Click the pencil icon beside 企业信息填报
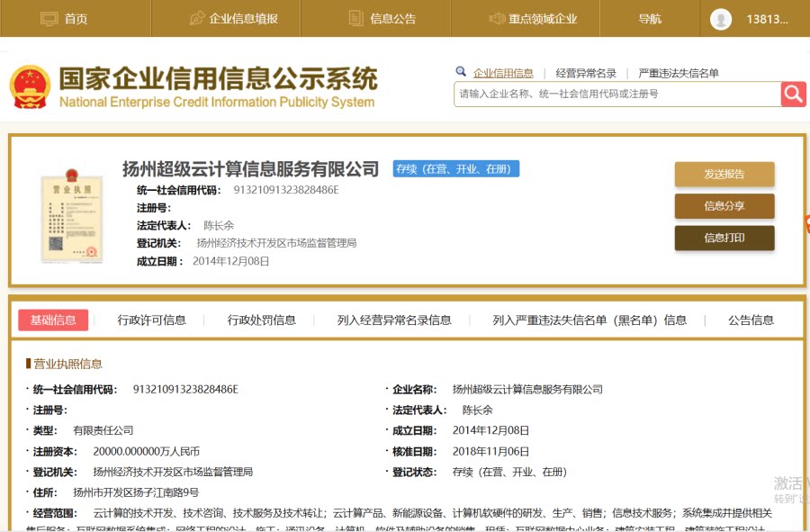 pos(197,19)
